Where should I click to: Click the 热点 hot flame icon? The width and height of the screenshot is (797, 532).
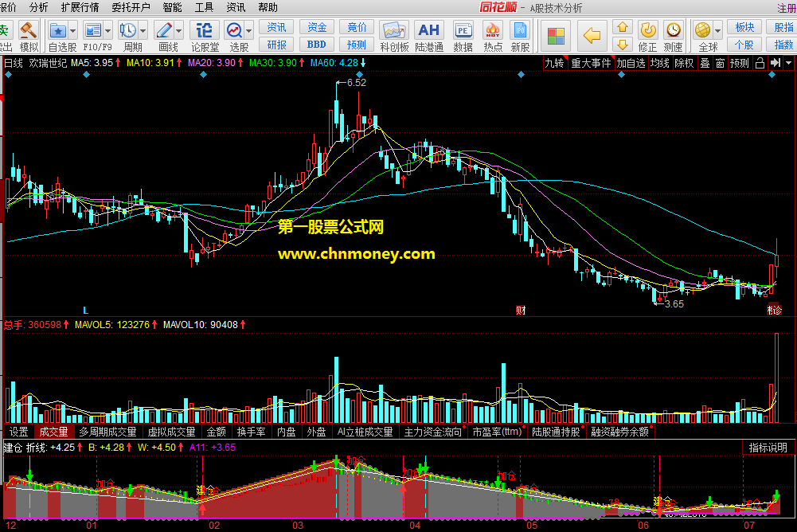pos(493,30)
